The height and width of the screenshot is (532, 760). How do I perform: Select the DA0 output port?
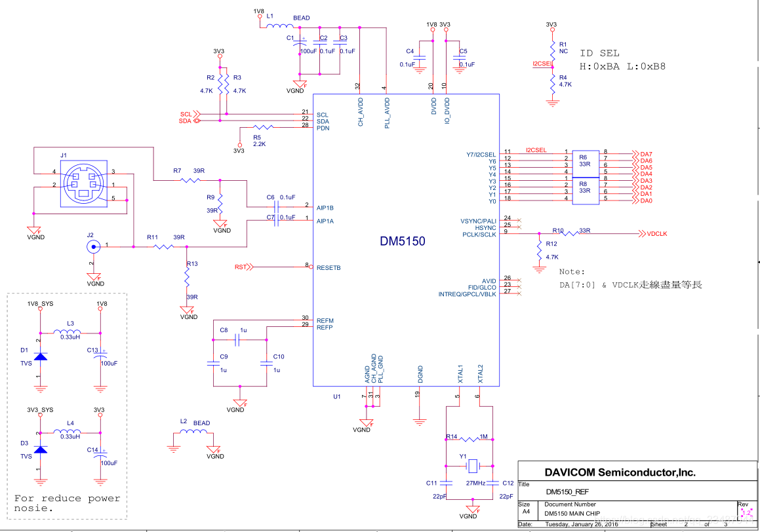tap(643, 200)
